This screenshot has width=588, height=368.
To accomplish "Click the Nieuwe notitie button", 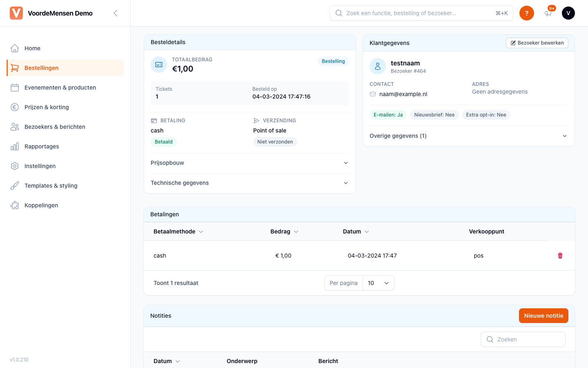I will [x=543, y=316].
